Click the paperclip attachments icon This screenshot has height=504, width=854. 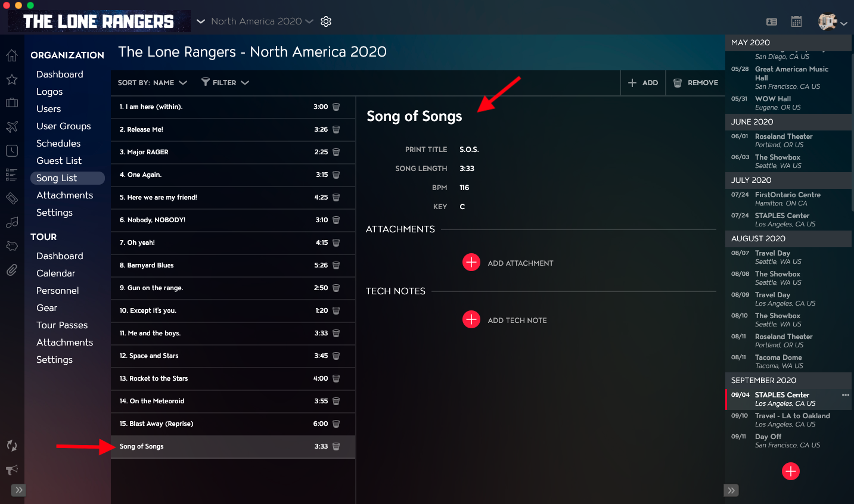(12, 270)
